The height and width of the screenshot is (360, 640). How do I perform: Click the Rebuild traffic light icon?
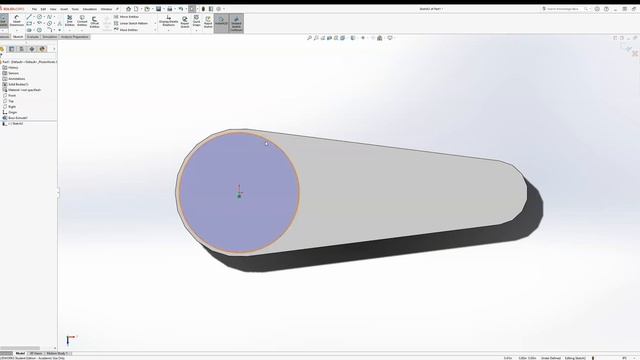point(203,9)
